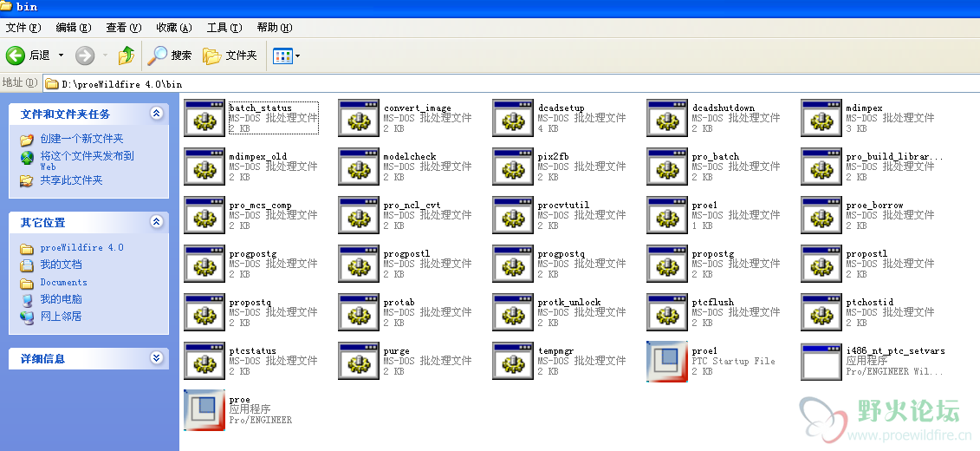Select the pro_ncl_cvt batch file icon
The height and width of the screenshot is (451, 980).
(359, 215)
